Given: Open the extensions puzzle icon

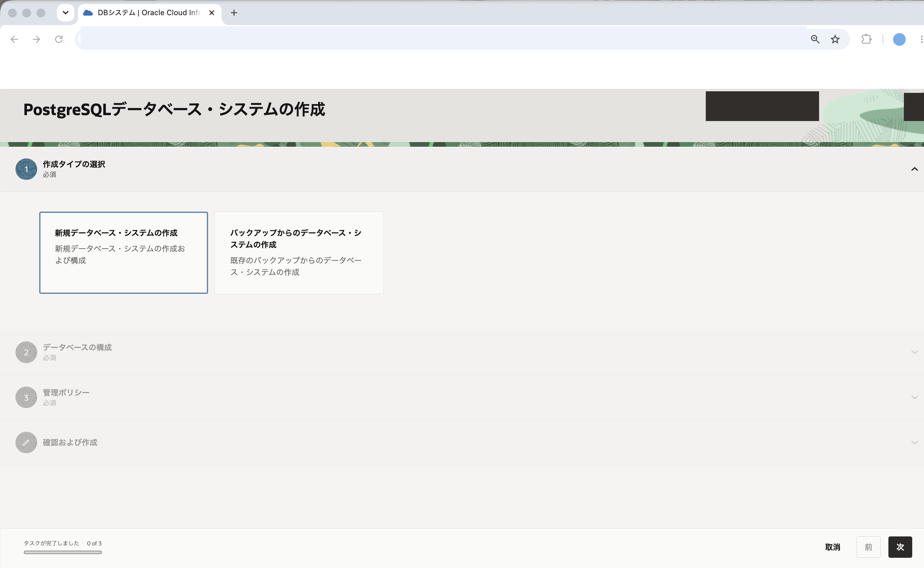Looking at the screenshot, I should click(x=866, y=39).
